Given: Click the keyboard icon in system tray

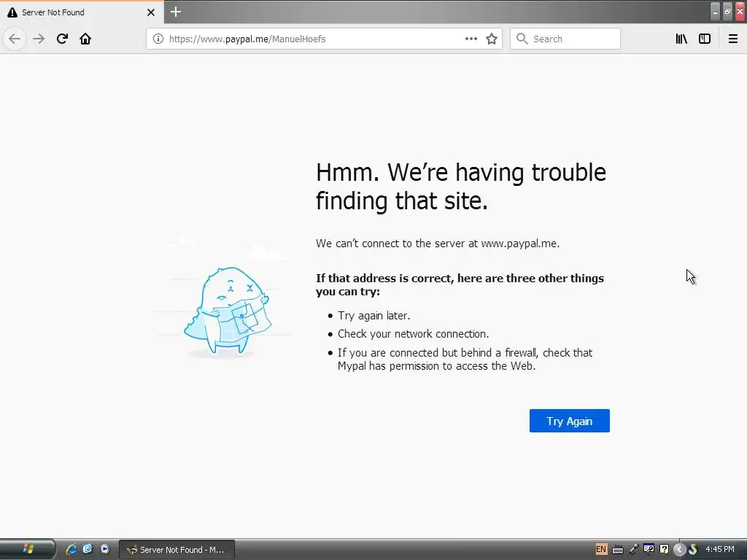Looking at the screenshot, I should tap(617, 550).
